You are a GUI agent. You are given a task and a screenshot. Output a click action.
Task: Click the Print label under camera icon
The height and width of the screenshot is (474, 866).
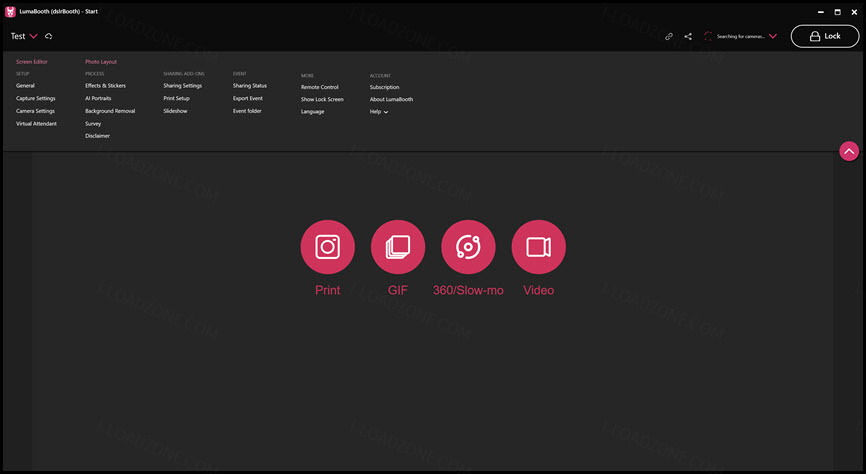coord(328,290)
